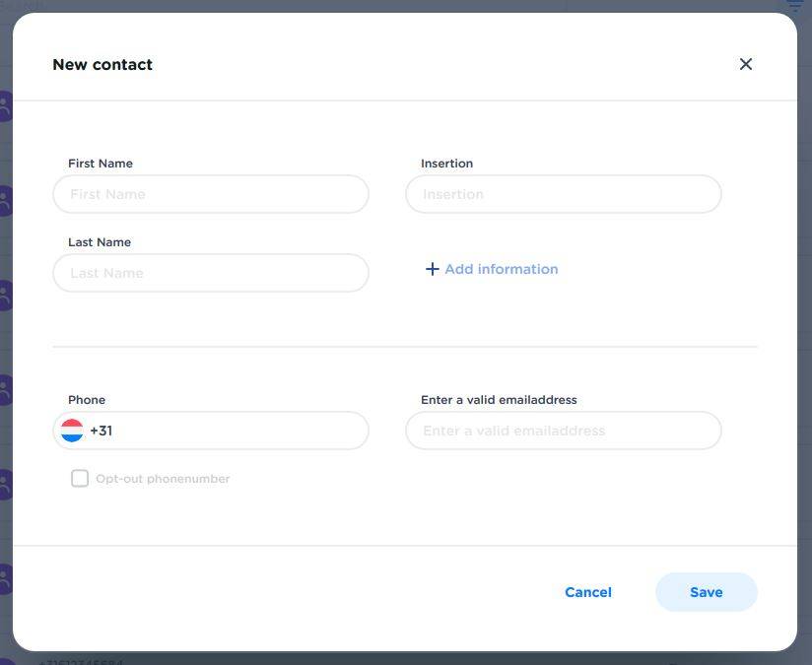Close the New contact dialog with X
This screenshot has height=665, width=812.
coord(745,64)
